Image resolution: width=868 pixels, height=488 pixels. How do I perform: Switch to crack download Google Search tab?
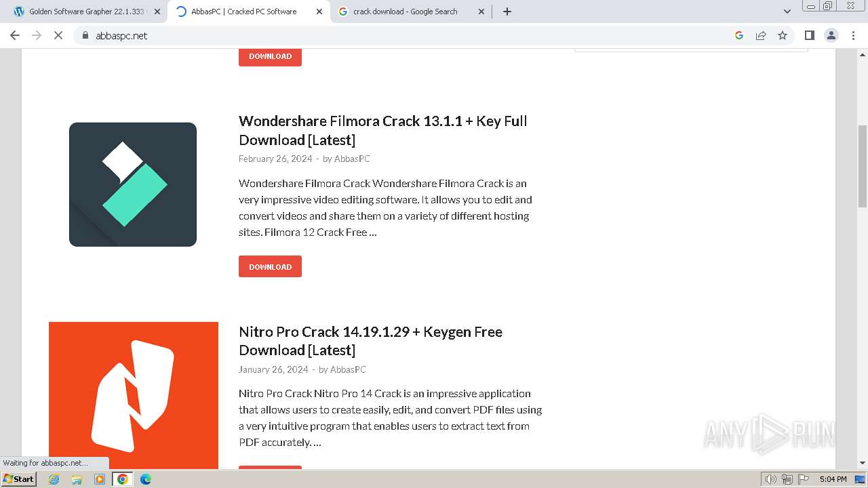[411, 12]
